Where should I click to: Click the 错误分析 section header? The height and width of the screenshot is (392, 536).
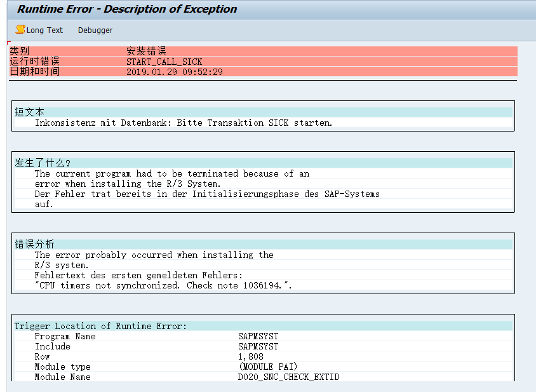[34, 245]
